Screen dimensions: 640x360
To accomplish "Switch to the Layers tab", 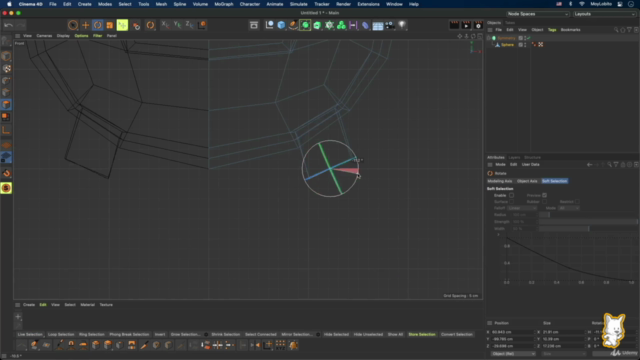I will 514,158.
